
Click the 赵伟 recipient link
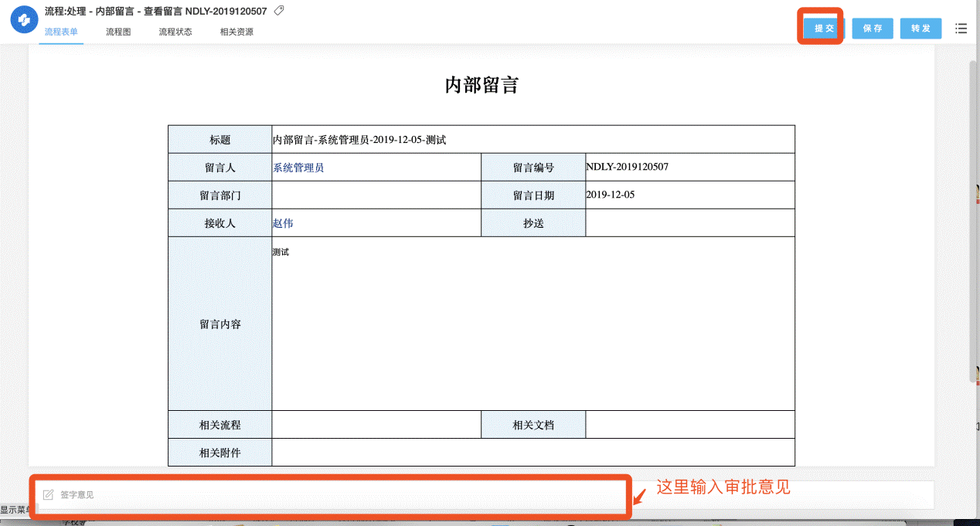coord(283,224)
